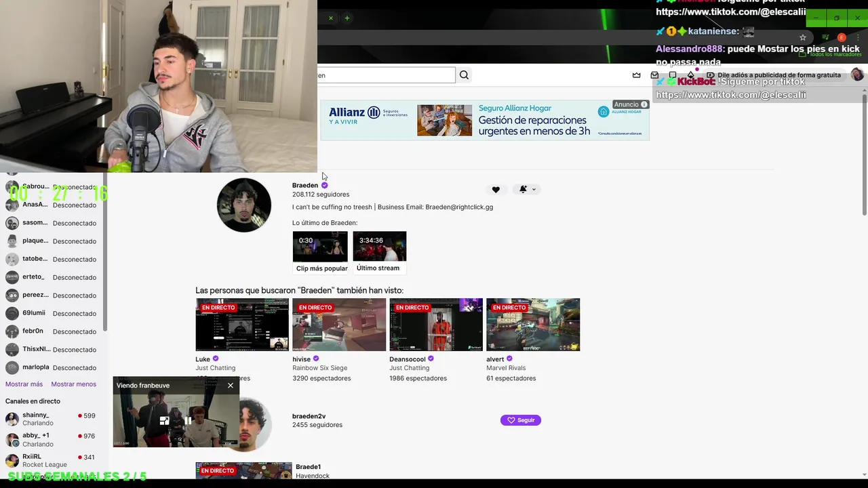Click the Bits gem icon
The image size is (868, 488).
(x=690, y=75)
